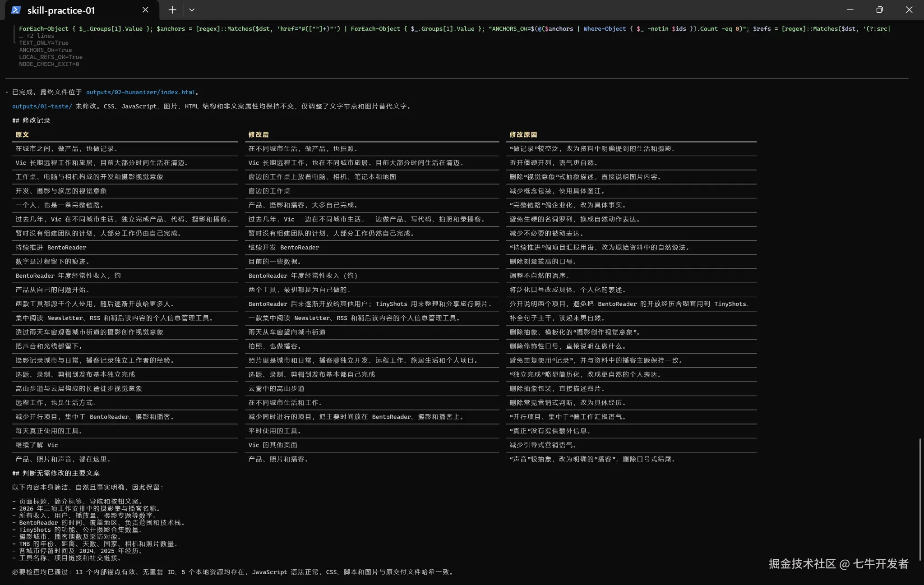Maximize or restore the terminal window
The height and width of the screenshot is (585, 924).
(879, 9)
